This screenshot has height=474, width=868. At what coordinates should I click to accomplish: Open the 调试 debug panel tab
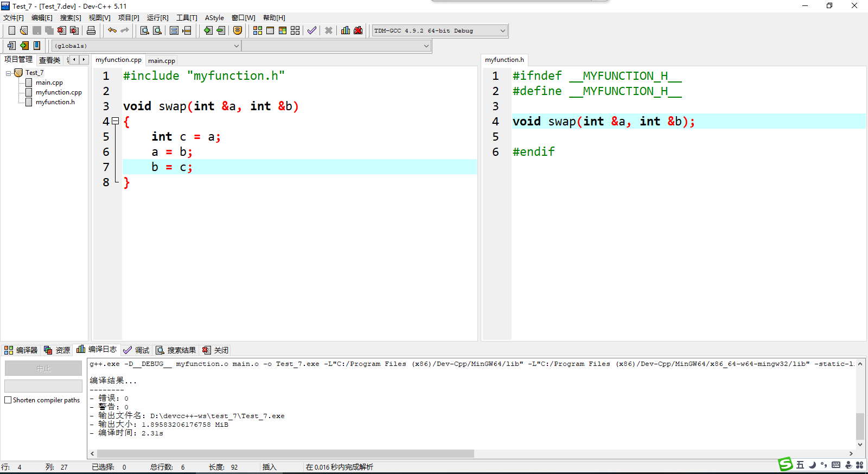(136, 350)
